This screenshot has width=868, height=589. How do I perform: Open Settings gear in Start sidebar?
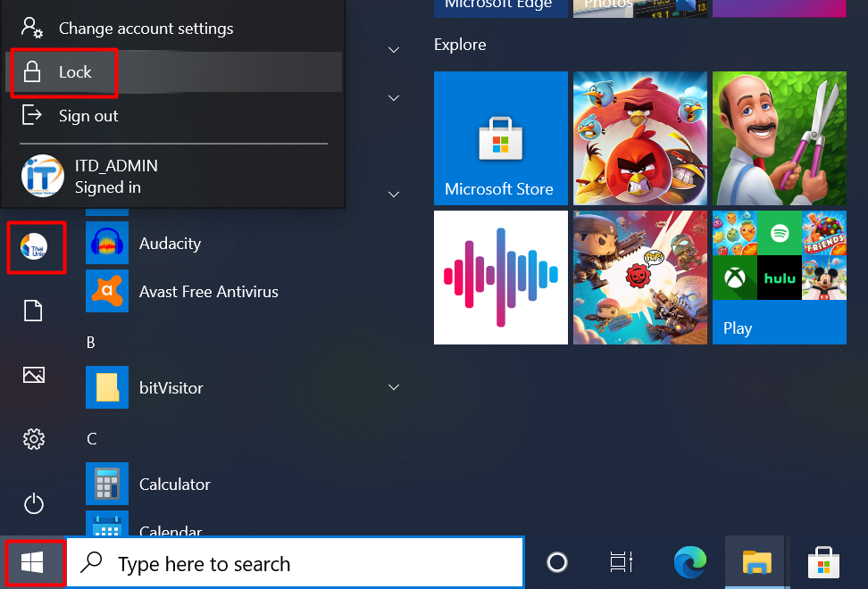(34, 439)
